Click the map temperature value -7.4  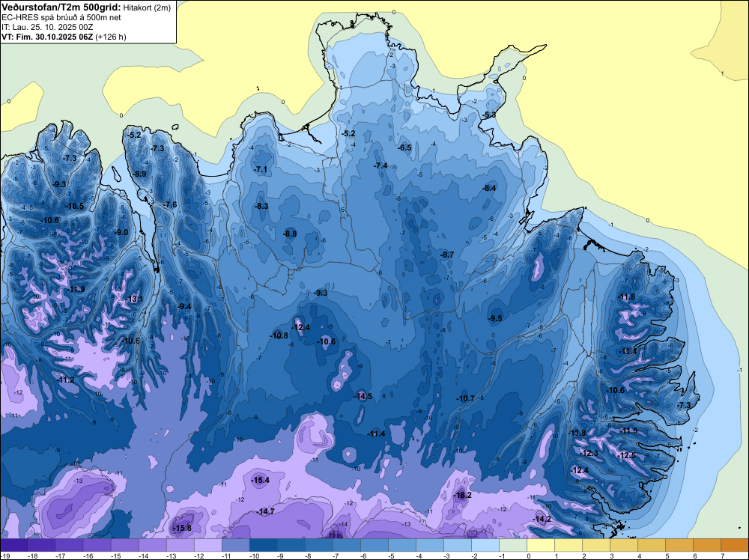point(380,165)
